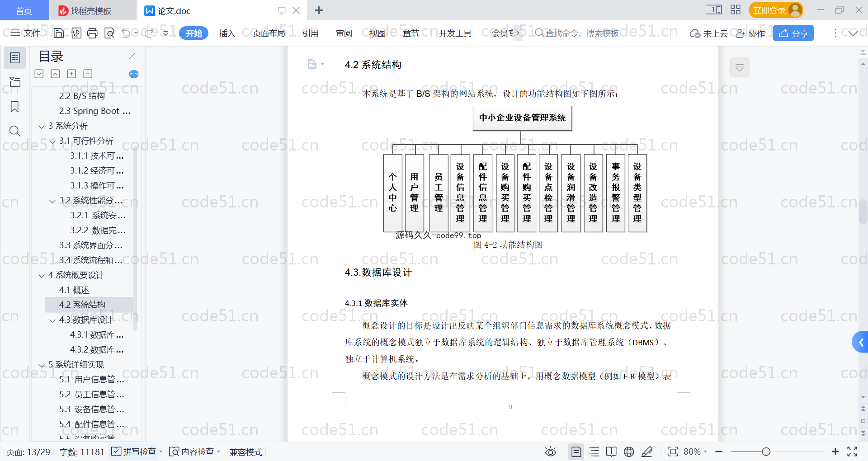
Task: Click the 分享 share button
Action: coord(793,33)
